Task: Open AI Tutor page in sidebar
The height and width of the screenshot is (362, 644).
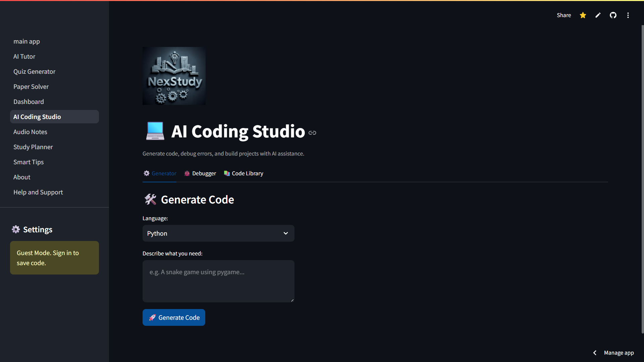Action: point(24,57)
